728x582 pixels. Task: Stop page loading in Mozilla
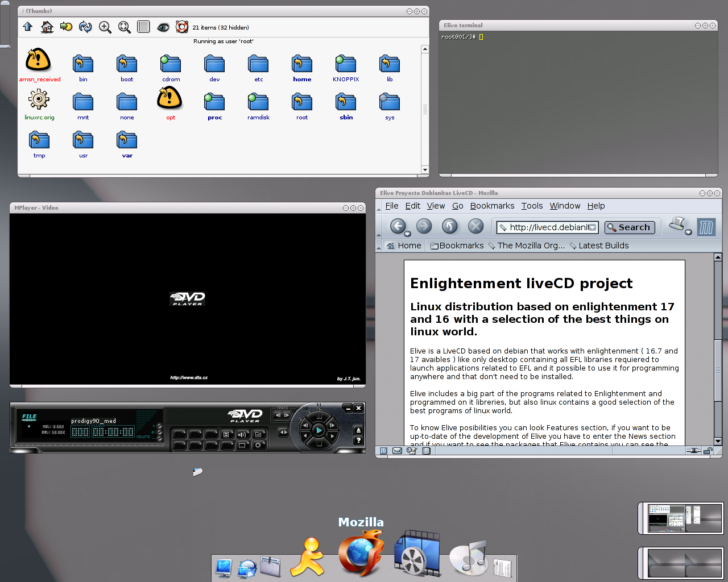point(475,226)
